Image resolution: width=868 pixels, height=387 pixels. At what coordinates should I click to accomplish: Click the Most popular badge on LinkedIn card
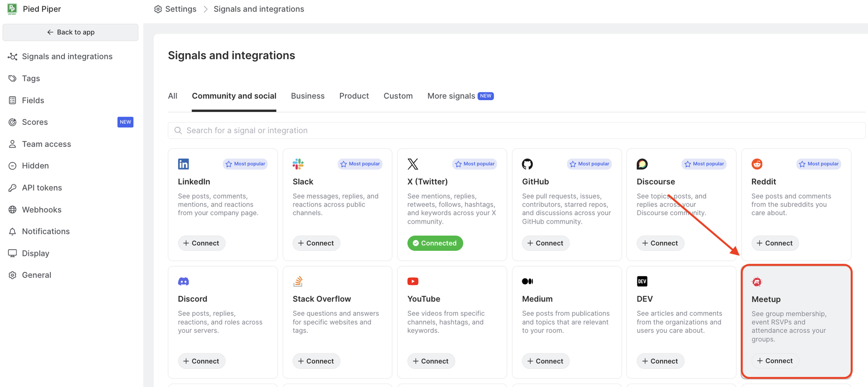click(245, 164)
